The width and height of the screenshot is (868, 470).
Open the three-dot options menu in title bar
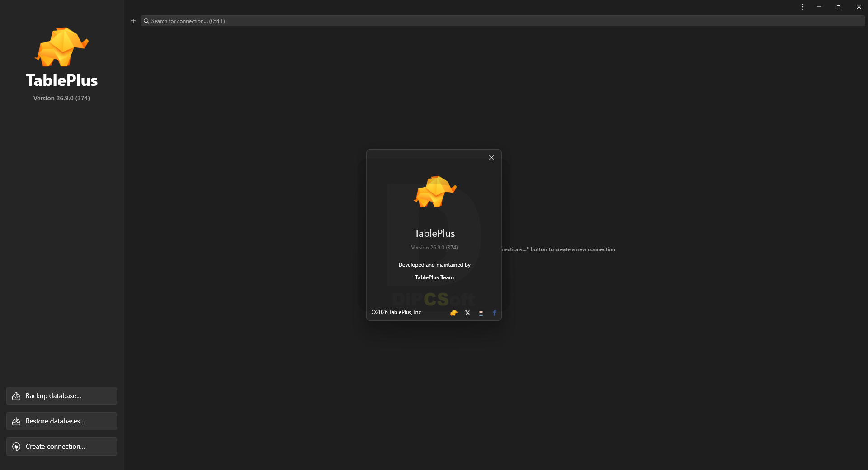pos(802,7)
